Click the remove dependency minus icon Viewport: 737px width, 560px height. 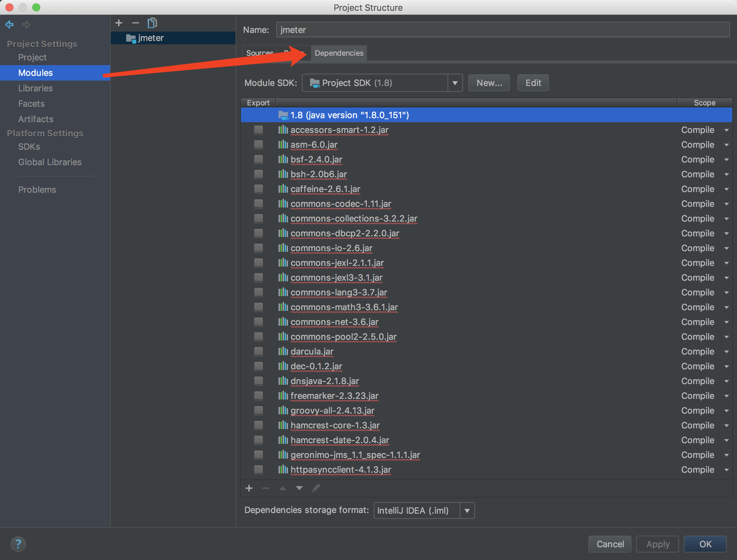coord(266,488)
